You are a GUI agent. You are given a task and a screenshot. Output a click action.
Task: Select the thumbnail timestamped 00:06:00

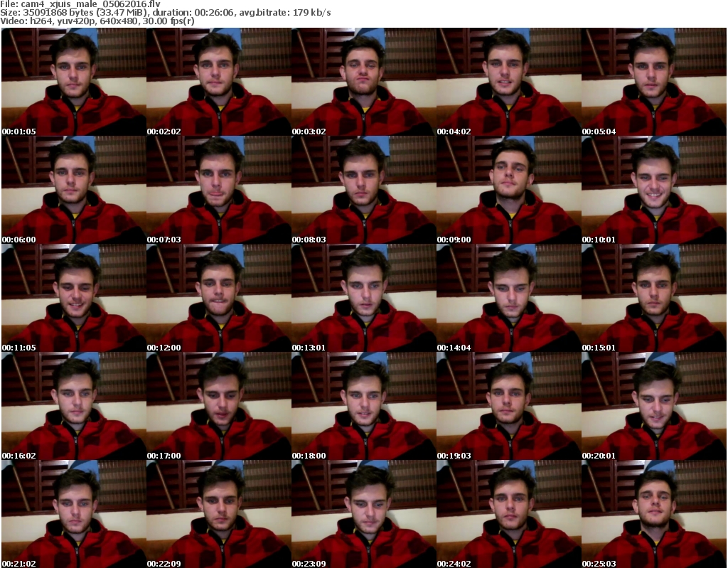click(x=74, y=190)
